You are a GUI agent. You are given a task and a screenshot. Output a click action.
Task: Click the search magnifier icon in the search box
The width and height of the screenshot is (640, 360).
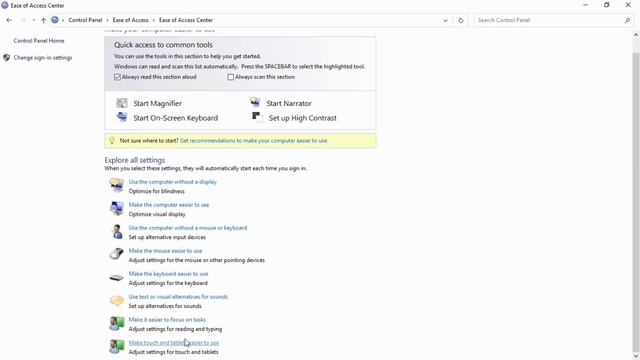[627, 20]
